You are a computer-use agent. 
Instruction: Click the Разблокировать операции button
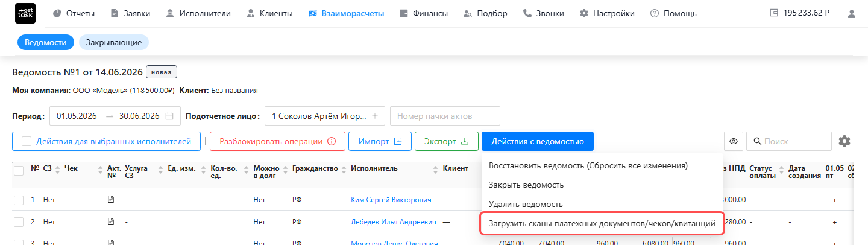277,141
